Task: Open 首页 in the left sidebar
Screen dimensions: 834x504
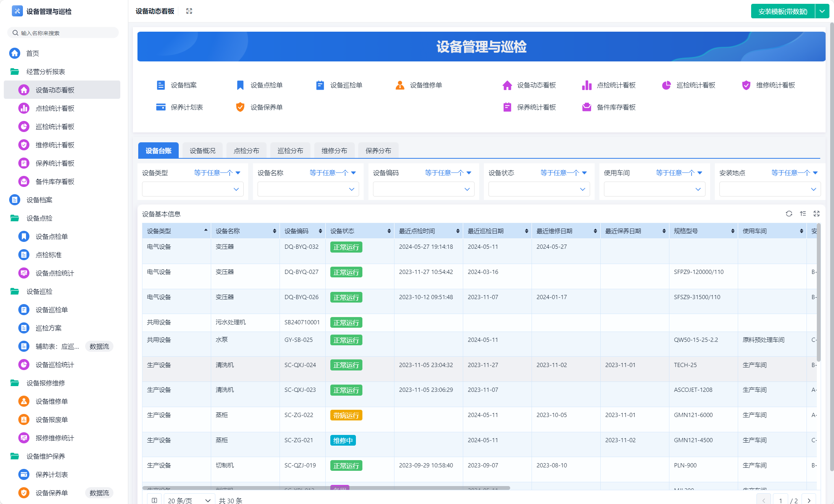Action: coord(32,53)
